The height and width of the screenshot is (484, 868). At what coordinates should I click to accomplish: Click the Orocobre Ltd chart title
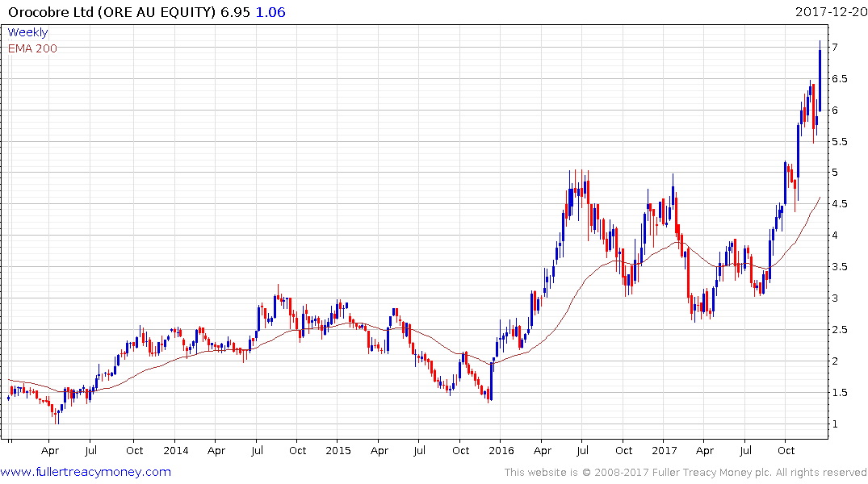pos(111,12)
